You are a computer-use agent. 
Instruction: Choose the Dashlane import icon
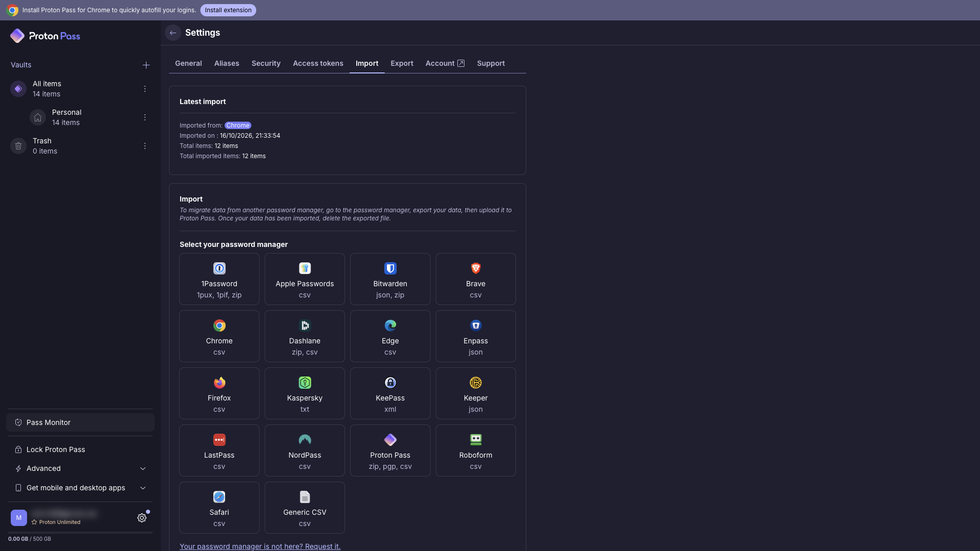click(305, 325)
